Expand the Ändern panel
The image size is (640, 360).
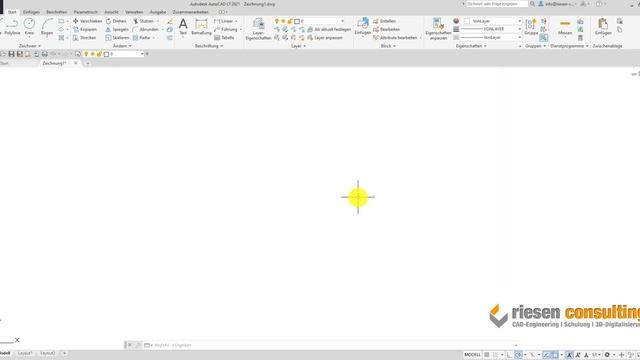pos(122,46)
